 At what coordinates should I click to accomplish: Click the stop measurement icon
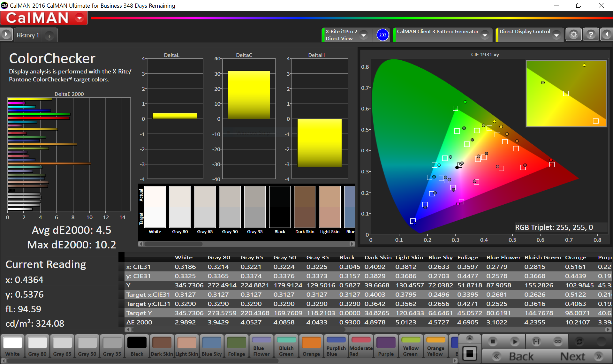493,342
